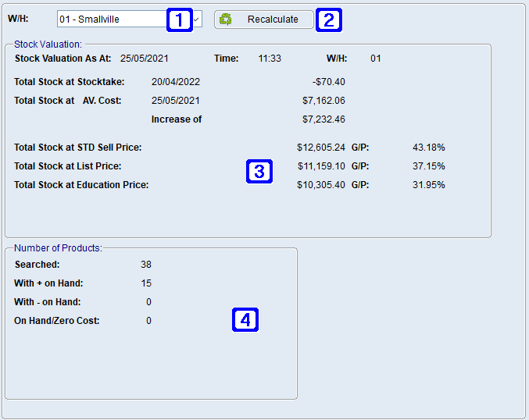
Task: Click the G/P percentage 31.95%
Action: [428, 185]
